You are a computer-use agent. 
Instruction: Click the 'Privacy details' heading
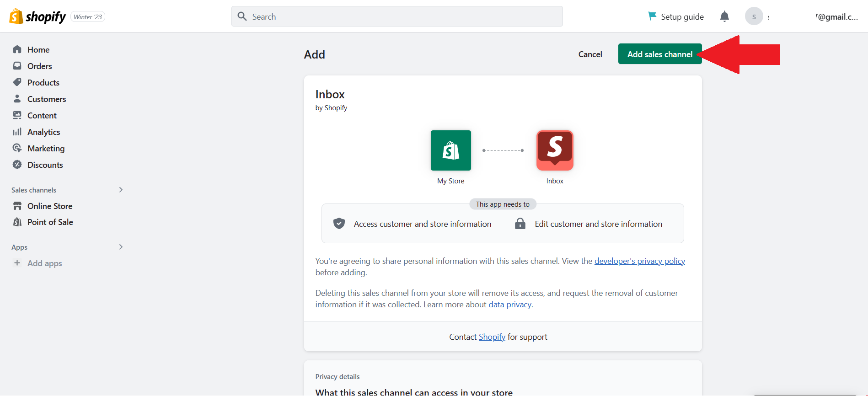point(338,377)
